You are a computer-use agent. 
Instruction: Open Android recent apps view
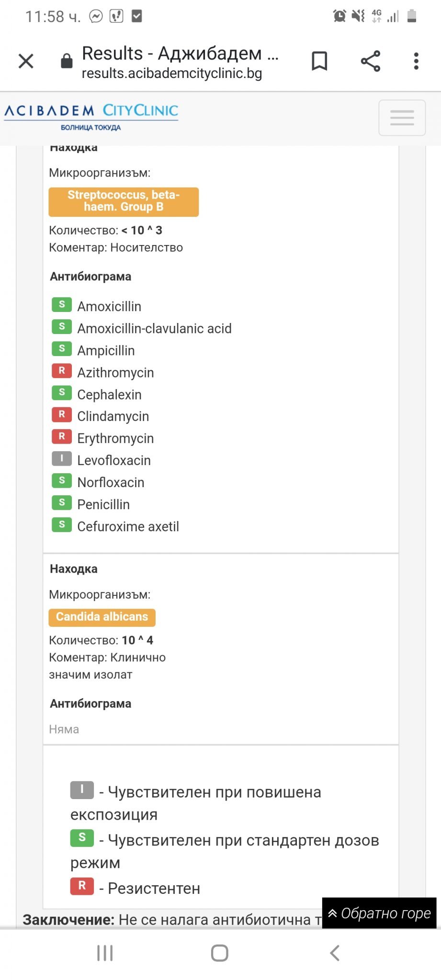[105, 953]
